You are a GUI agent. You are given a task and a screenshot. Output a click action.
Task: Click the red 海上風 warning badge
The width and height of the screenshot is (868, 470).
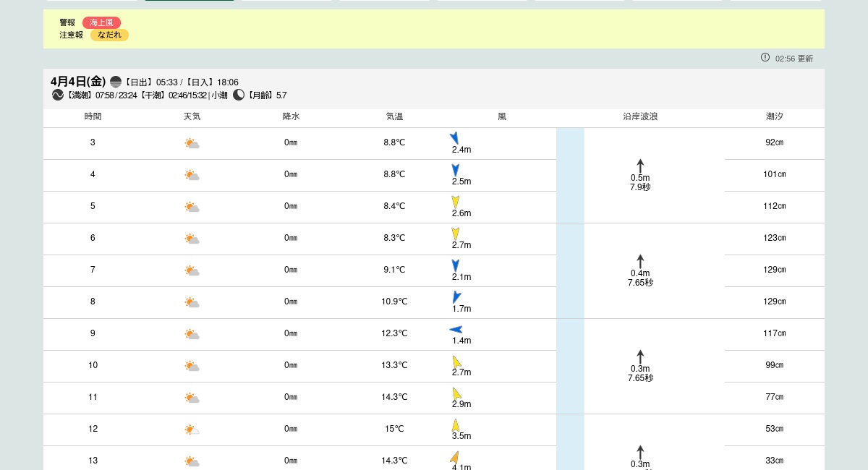coord(101,22)
